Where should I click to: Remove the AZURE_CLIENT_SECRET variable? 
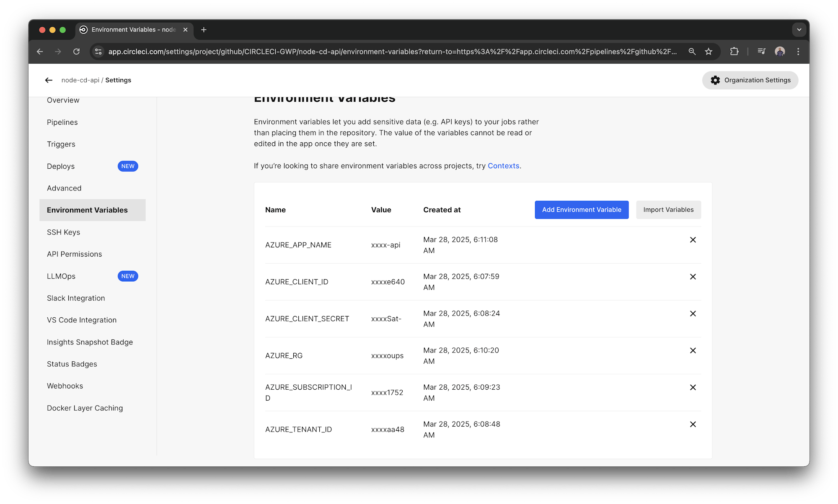[x=693, y=313]
